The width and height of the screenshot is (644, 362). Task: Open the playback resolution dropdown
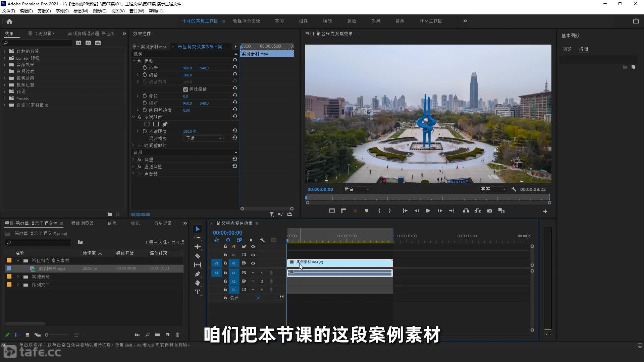pos(493,189)
